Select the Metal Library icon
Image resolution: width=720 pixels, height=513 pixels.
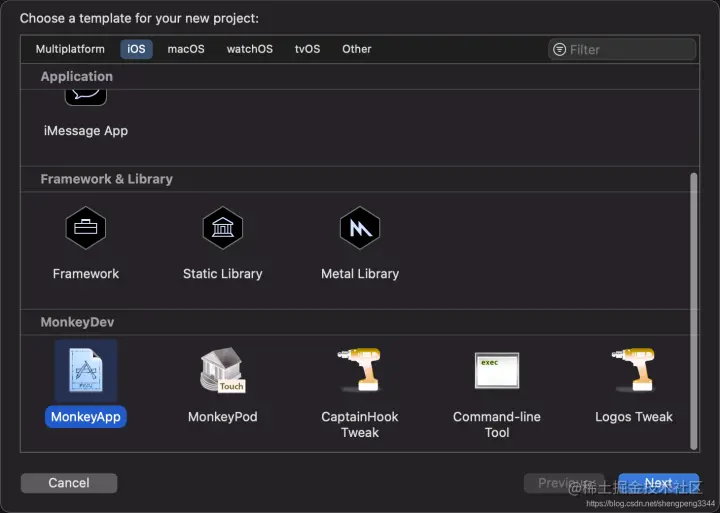(360, 228)
